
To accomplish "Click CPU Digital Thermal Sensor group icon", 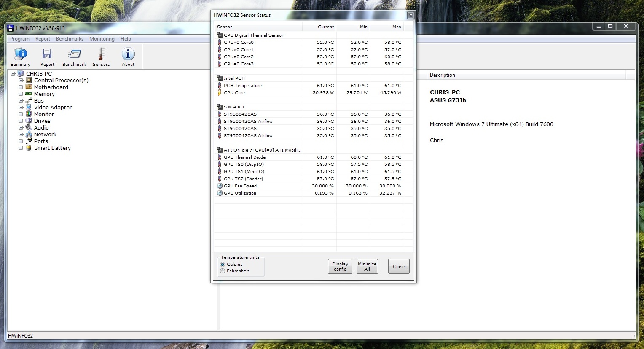I will (220, 35).
